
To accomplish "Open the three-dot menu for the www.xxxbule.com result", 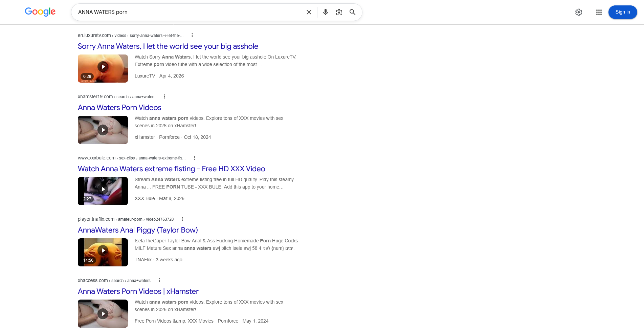I will click(x=195, y=158).
